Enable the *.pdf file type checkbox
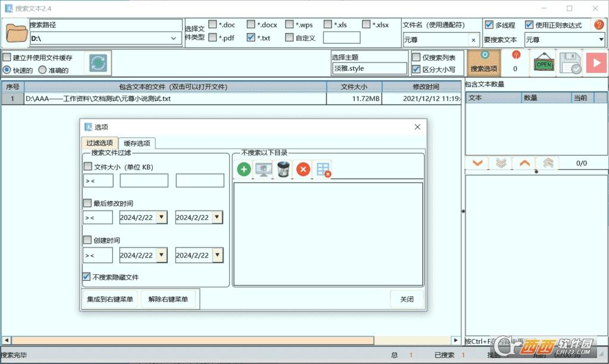 point(212,37)
